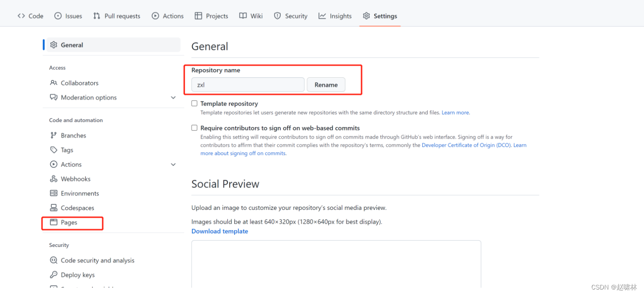
Task: Click the Actions play icon in top navigation
Action: pos(156,16)
